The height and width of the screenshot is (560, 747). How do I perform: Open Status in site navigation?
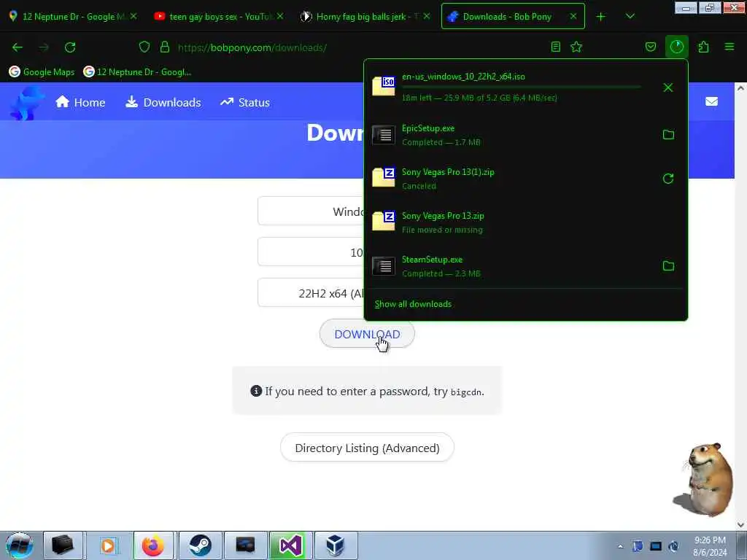(x=245, y=102)
